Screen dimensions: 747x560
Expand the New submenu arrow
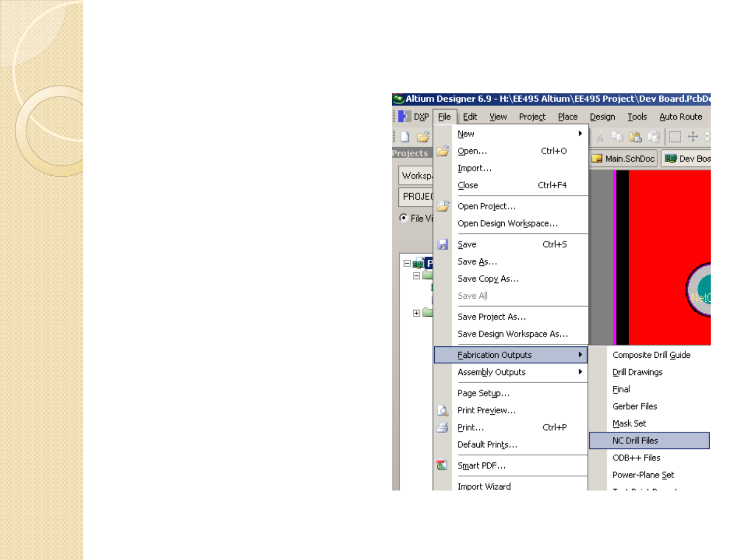(580, 134)
